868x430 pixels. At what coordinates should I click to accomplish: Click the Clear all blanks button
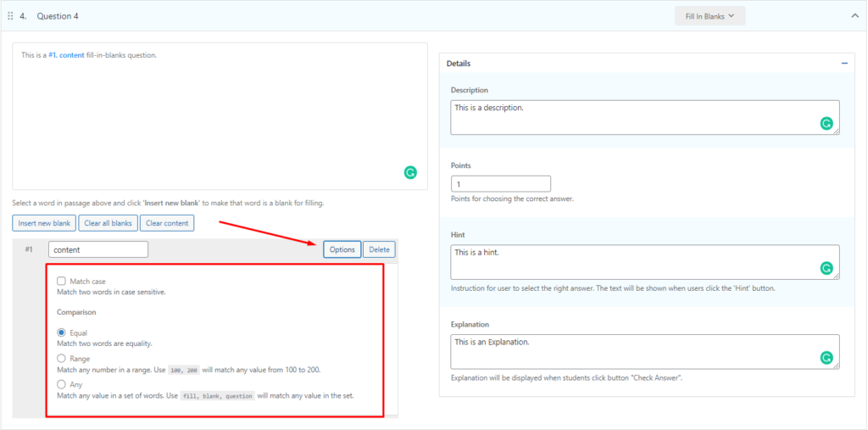(x=107, y=223)
